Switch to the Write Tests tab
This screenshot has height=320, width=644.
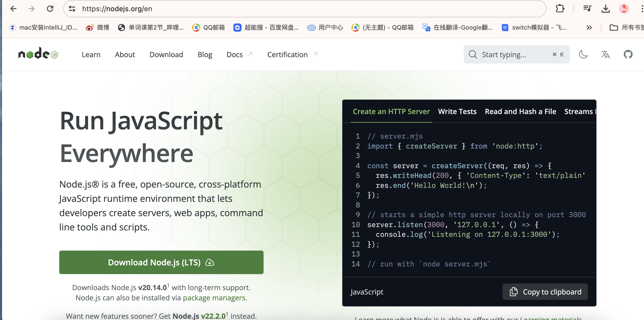(457, 111)
